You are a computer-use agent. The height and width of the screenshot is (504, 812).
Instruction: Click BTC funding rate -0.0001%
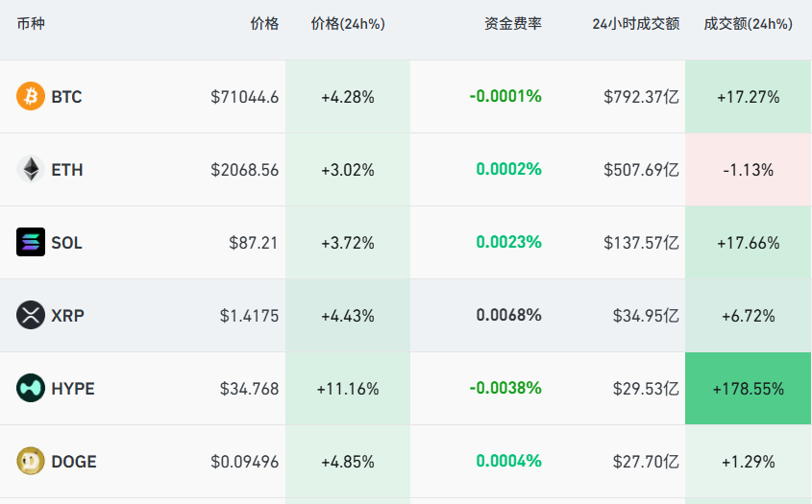tap(505, 97)
